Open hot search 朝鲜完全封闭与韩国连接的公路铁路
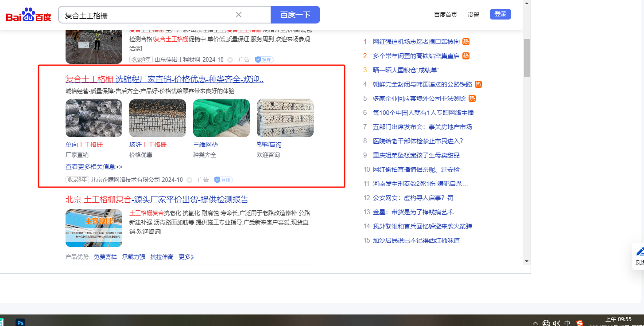 coord(423,84)
